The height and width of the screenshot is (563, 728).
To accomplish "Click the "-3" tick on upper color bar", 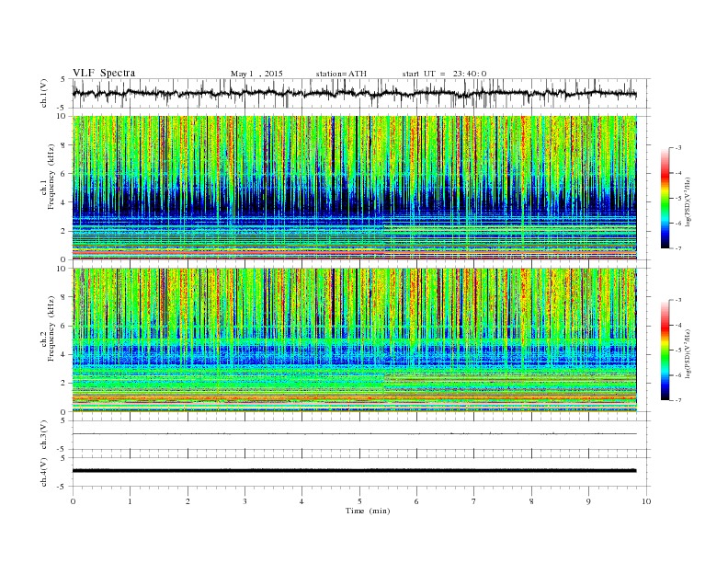I will coord(678,148).
